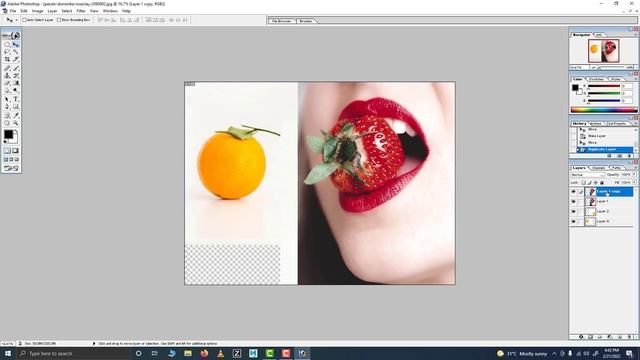Select the Move tool in the toolbox
This screenshot has height=360, width=640.
click(x=16, y=44)
